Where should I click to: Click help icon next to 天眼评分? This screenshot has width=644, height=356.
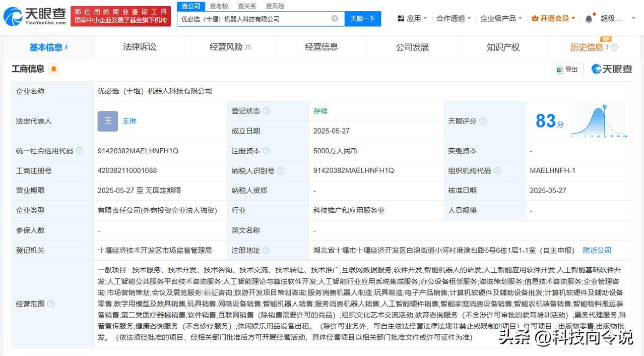pyautogui.click(x=483, y=121)
